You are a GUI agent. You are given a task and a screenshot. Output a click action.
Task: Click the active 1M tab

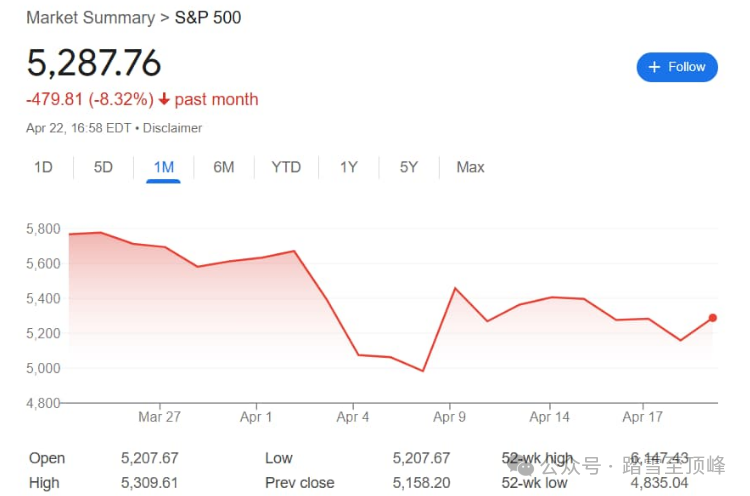[163, 167]
